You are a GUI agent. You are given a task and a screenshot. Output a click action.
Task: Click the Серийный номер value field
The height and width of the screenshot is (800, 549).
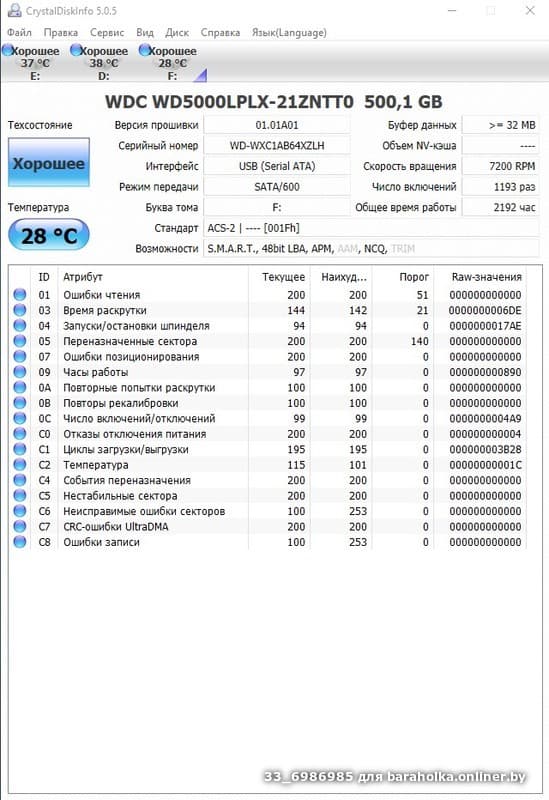tap(277, 145)
